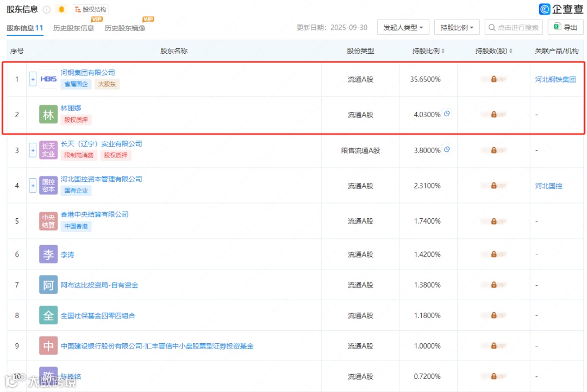This screenshot has width=587, height=392.
Task: Click the 大股东 tag
Action: 107,84
